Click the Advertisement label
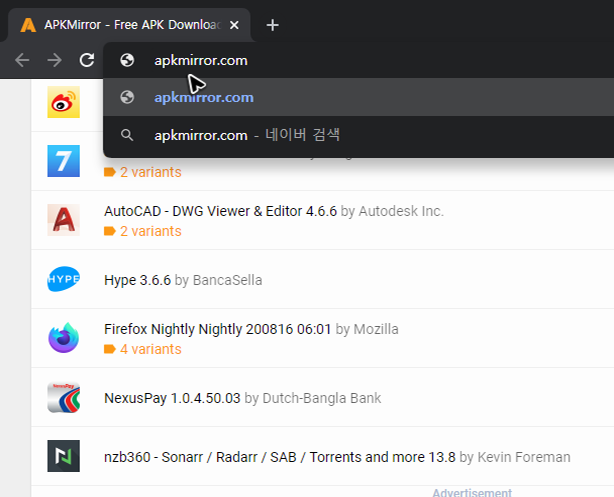 coord(472,492)
